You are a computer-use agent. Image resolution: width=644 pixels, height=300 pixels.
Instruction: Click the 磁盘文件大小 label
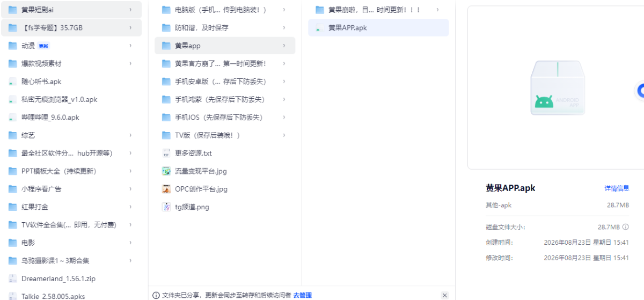(x=506, y=227)
